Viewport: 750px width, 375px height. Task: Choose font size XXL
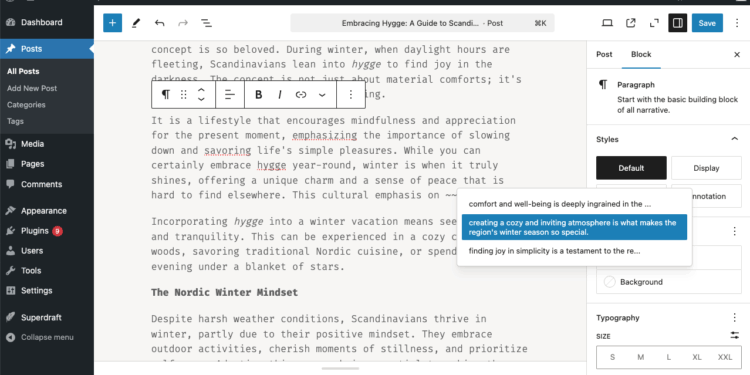coord(725,357)
